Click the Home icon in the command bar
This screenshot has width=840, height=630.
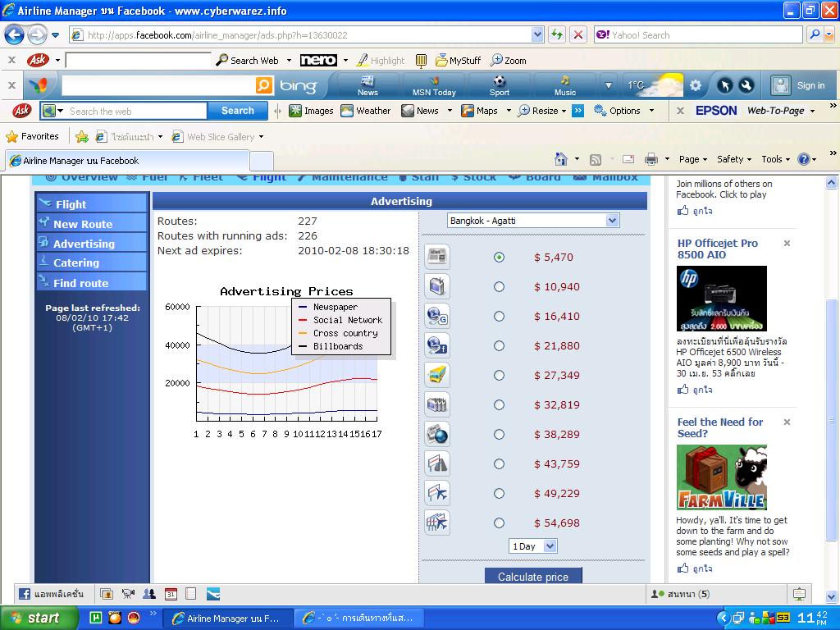point(561,159)
